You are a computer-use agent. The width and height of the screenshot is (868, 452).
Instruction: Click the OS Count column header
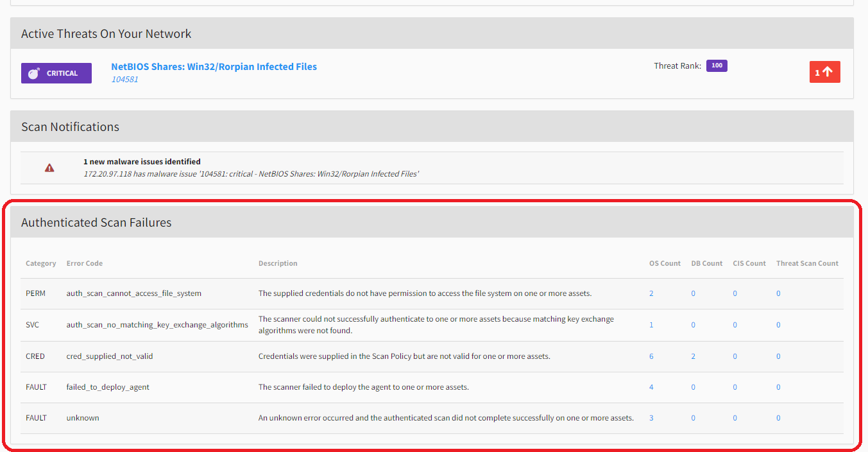pyautogui.click(x=665, y=263)
